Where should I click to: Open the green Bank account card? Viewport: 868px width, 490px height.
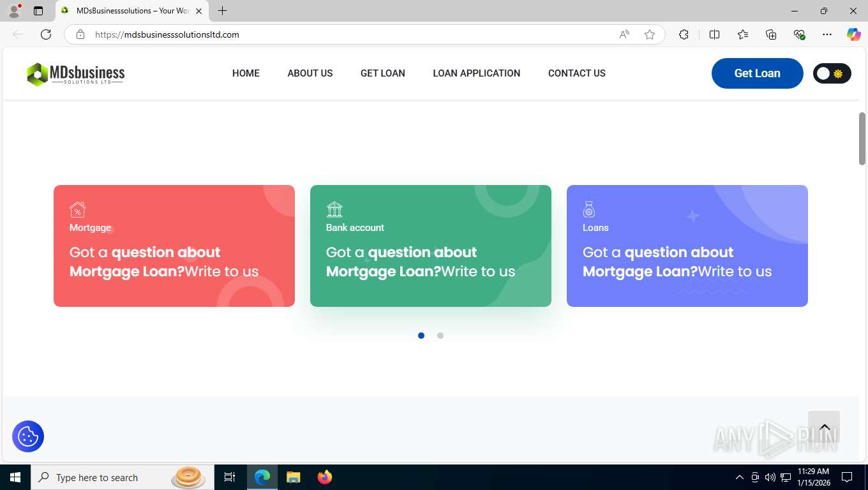(431, 246)
